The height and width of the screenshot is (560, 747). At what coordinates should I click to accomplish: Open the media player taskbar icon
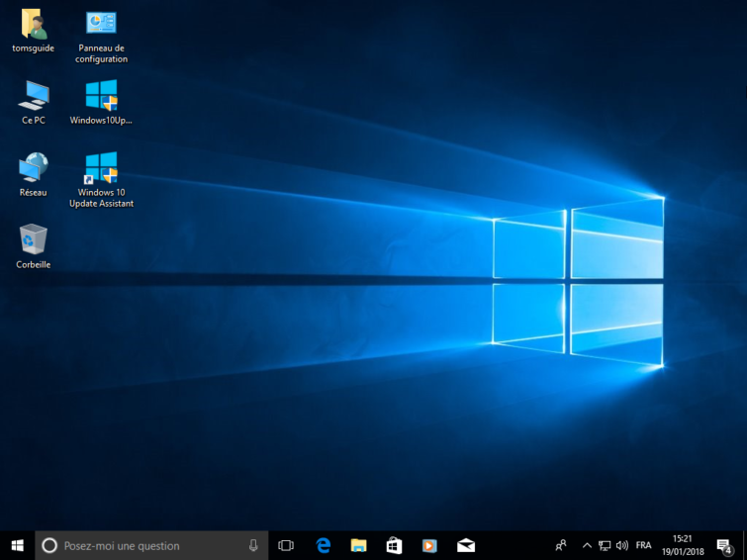(x=429, y=545)
